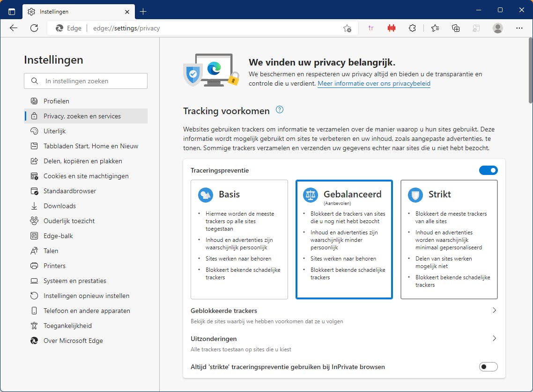Add this page to favorites star icon
The image size is (533, 392).
(347, 28)
